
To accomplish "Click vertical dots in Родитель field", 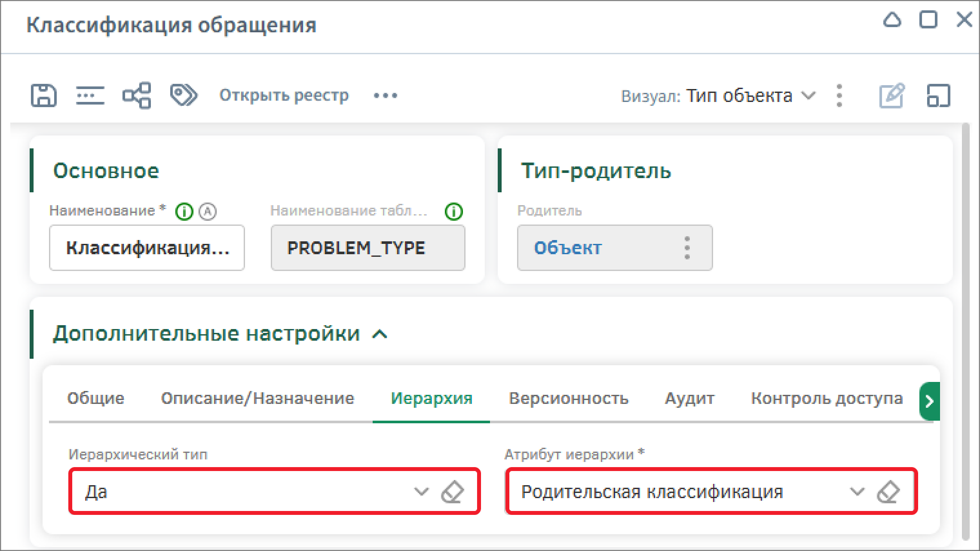I will pyautogui.click(x=687, y=248).
